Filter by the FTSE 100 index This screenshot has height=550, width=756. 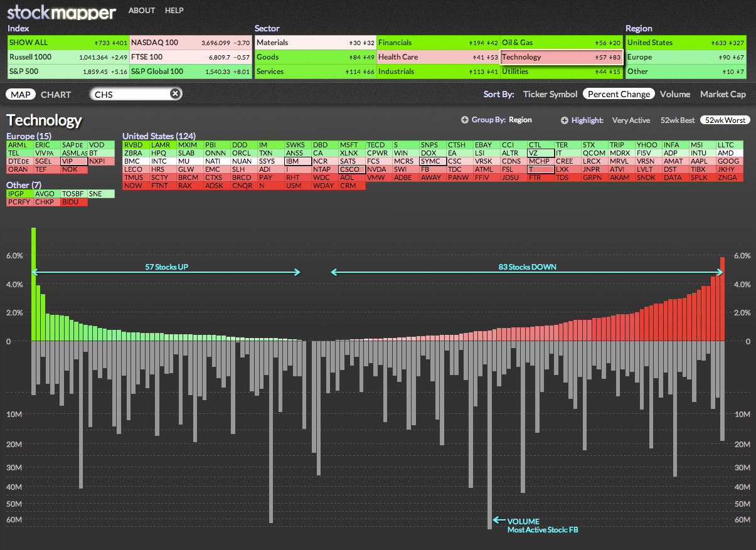pos(191,57)
